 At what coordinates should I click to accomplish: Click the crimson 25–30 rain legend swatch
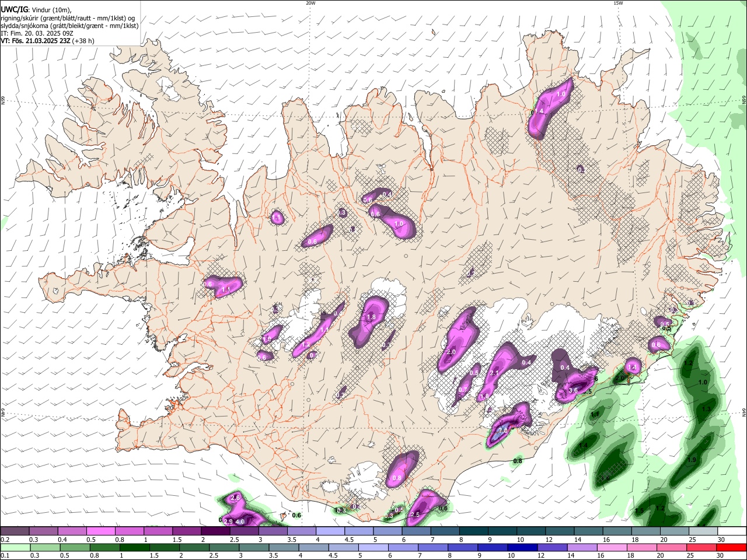pos(701,547)
